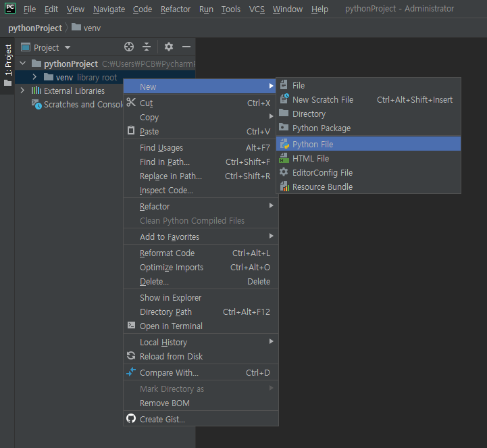Click the External Libraries bars icon
487x448 pixels.
[x=36, y=90]
